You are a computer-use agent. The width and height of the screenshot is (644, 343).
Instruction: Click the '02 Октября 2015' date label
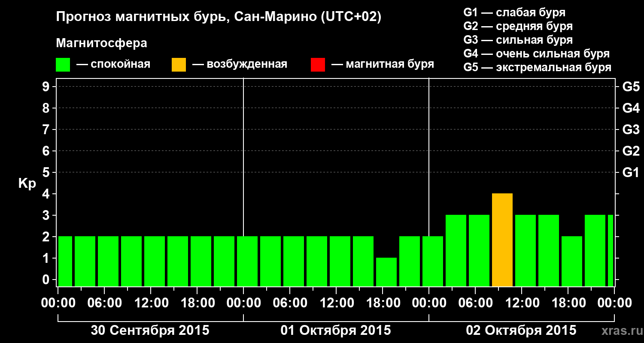point(521,331)
